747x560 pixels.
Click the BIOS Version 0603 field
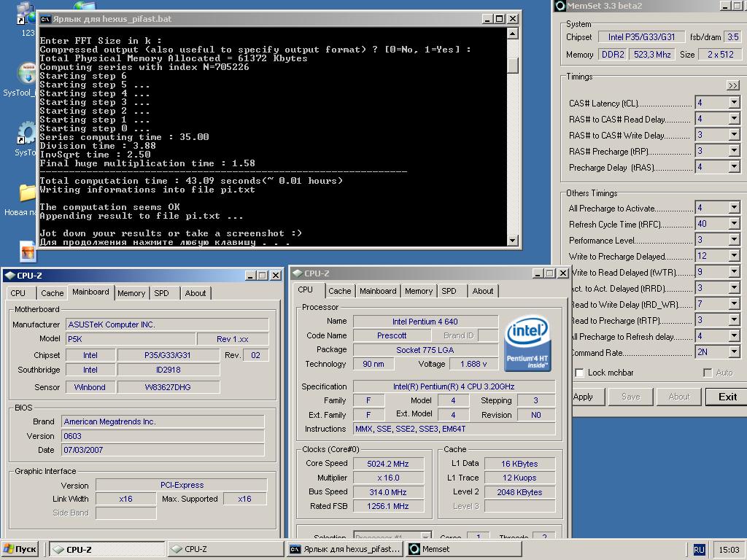tap(163, 436)
